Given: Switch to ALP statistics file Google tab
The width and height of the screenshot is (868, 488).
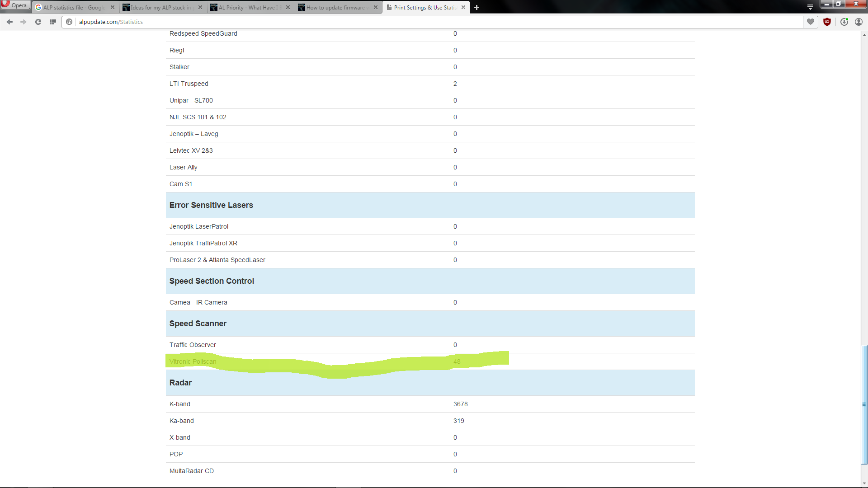Looking at the screenshot, I should (72, 7).
